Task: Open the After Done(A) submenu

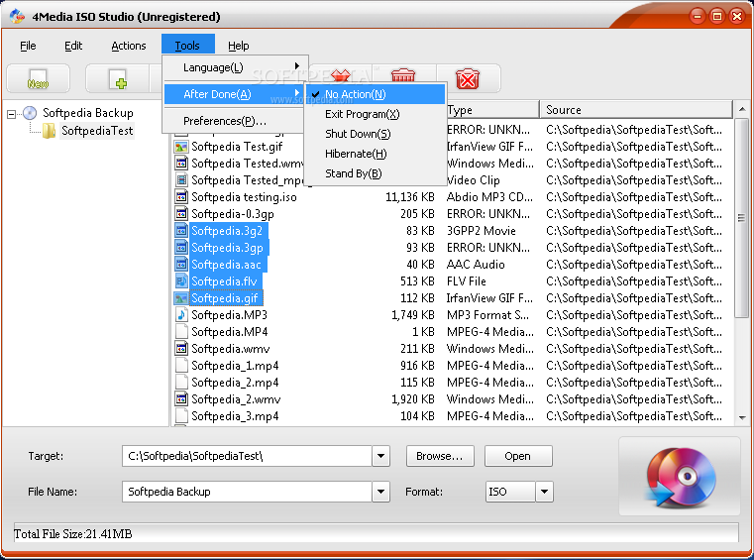Action: (x=235, y=94)
